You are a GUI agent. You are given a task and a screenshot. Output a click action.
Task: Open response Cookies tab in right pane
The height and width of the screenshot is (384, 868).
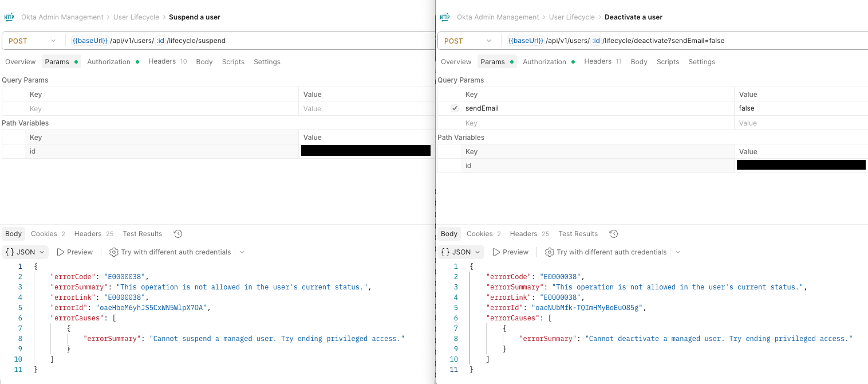484,234
